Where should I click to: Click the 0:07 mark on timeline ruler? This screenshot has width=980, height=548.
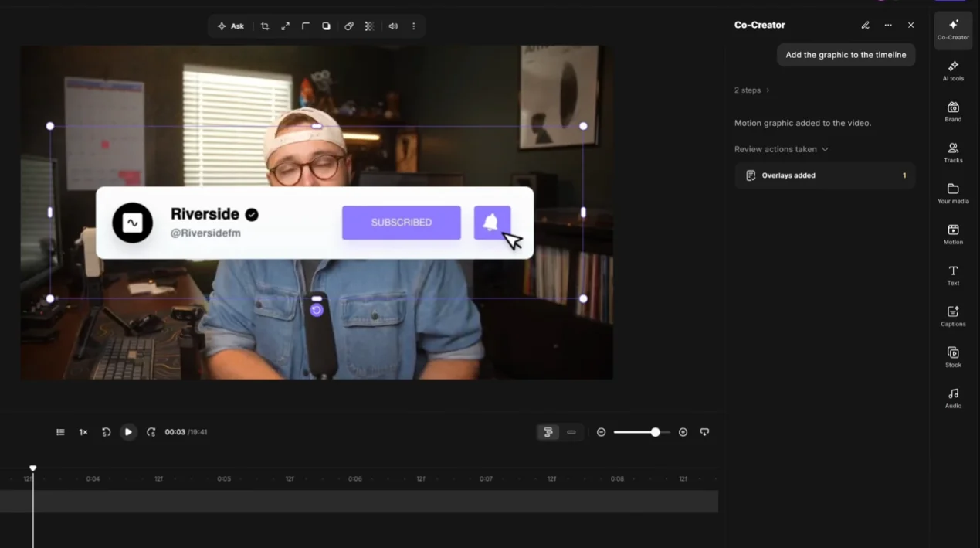[x=486, y=479]
